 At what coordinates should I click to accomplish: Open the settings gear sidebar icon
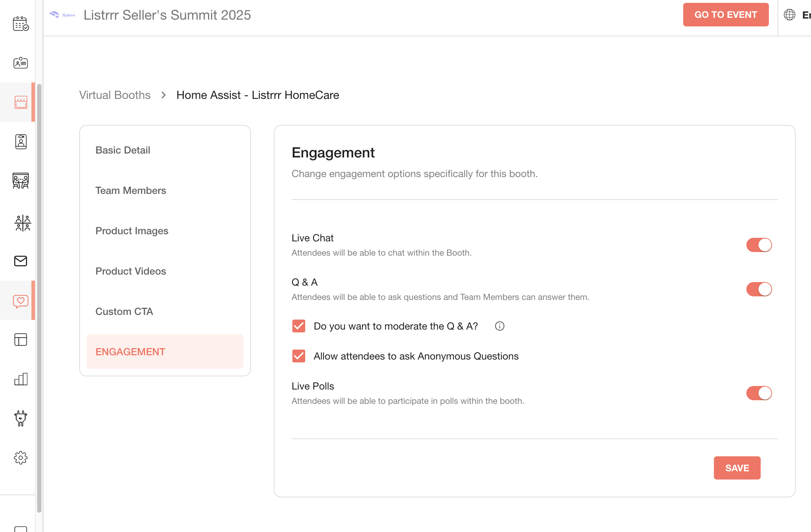(x=21, y=457)
